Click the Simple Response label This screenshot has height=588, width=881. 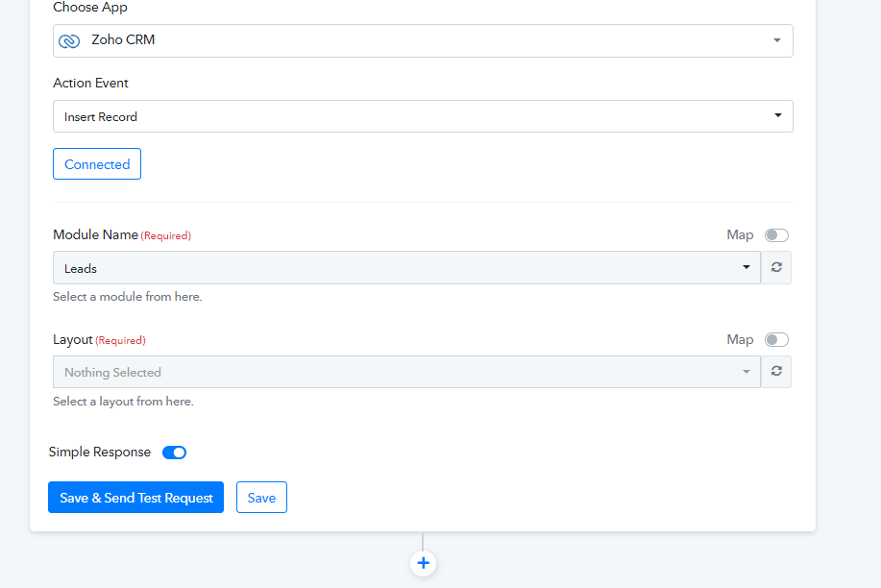click(x=100, y=452)
